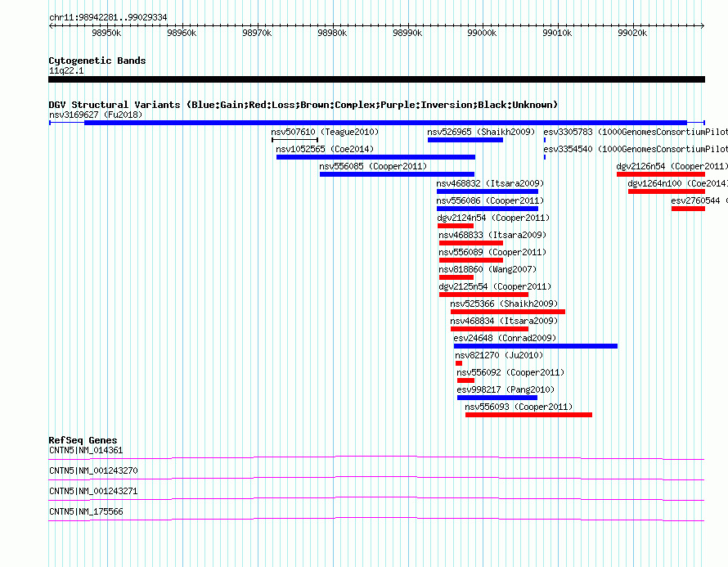
Task: Click the CNTN5|NM_001243271 gene label
Action: pos(93,491)
